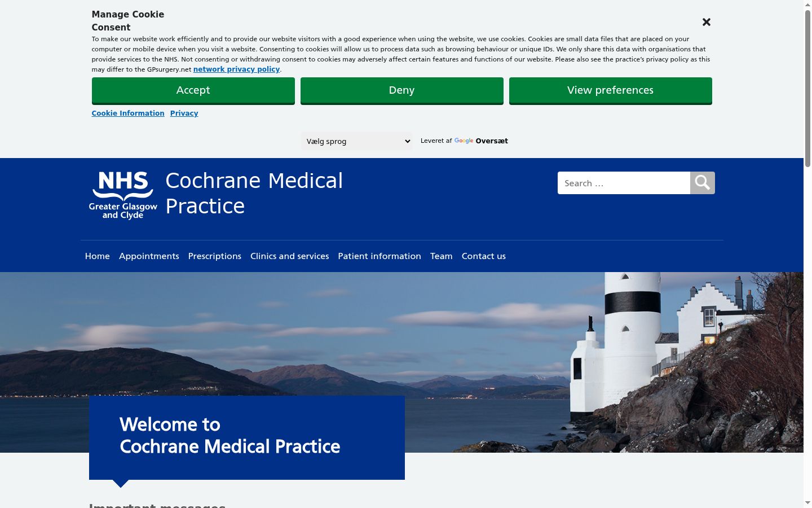Open Clinics and services menu

(x=290, y=256)
